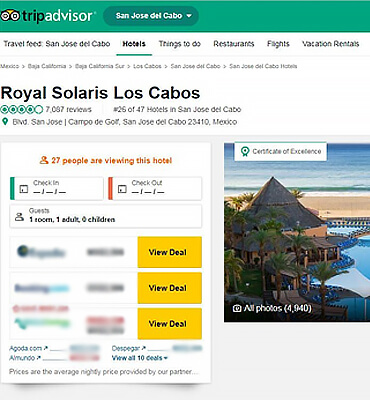This screenshot has width=370, height=400.
Task: Click the orange person viewing icon
Action: click(x=44, y=160)
